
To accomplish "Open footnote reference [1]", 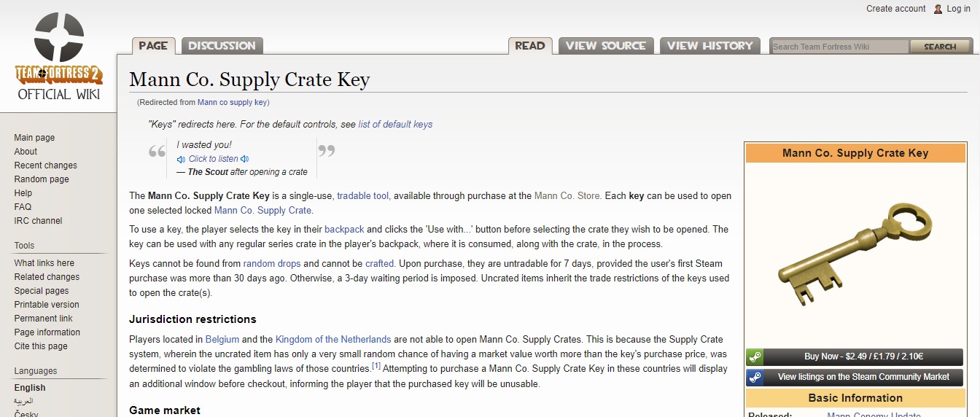I will coord(376,366).
